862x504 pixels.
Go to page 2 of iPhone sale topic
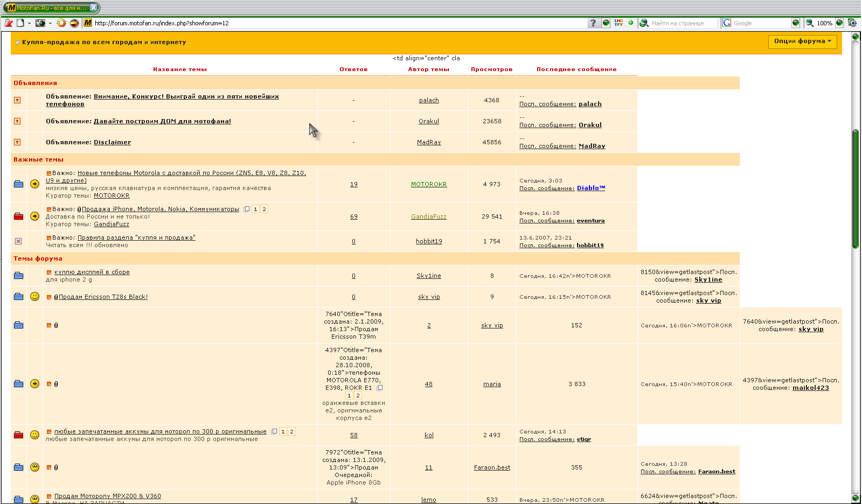coord(264,209)
